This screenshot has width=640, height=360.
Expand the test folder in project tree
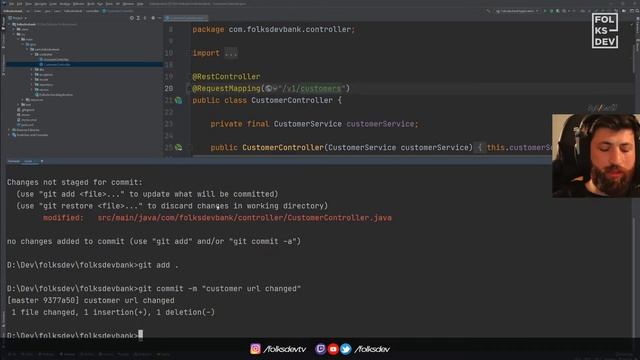(x=18, y=104)
